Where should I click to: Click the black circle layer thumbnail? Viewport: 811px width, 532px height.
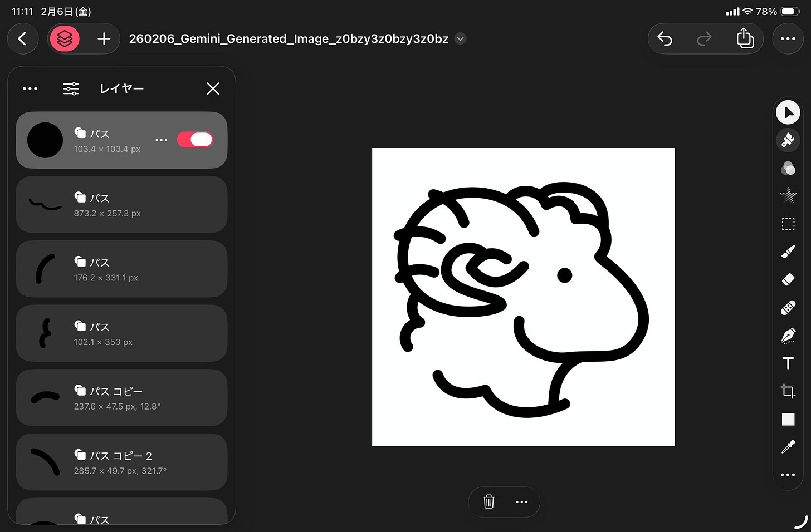45,140
